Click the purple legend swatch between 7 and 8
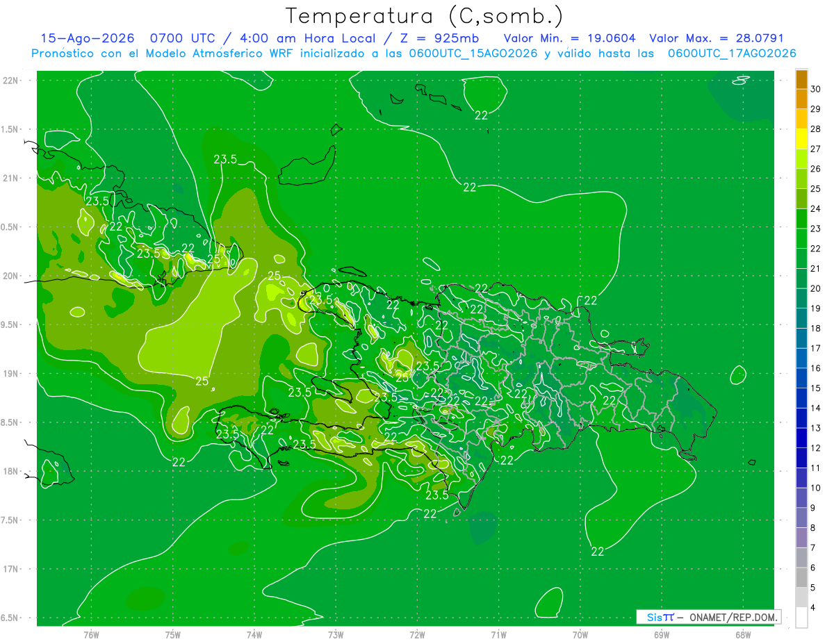 click(x=801, y=538)
